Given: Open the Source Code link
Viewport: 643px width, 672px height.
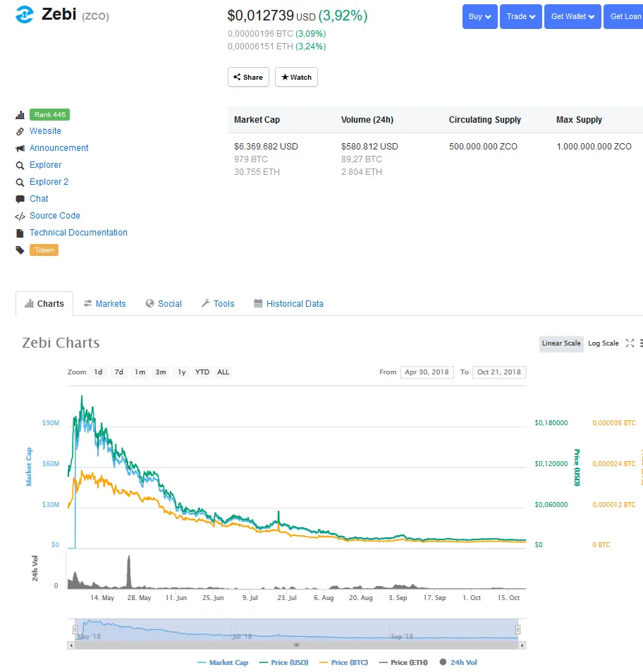Looking at the screenshot, I should coord(55,216).
